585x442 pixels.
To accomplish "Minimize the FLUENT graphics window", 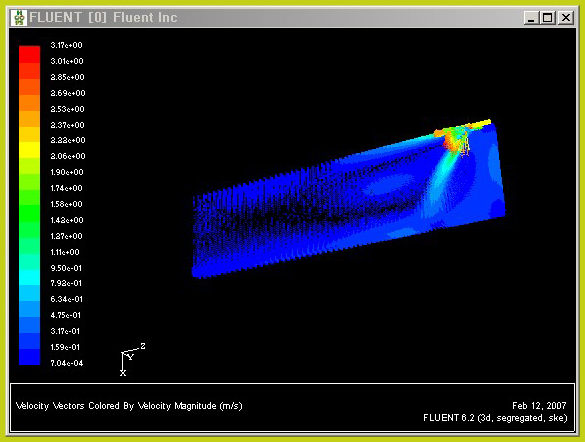I will point(531,18).
